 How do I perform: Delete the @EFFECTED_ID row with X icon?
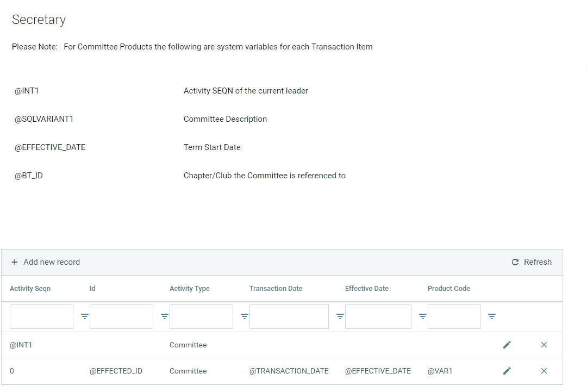[544, 371]
